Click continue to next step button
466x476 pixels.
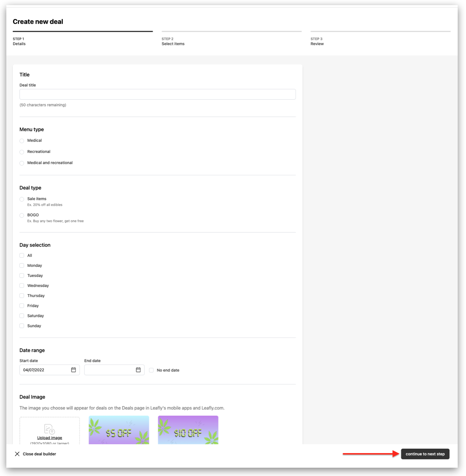click(425, 454)
